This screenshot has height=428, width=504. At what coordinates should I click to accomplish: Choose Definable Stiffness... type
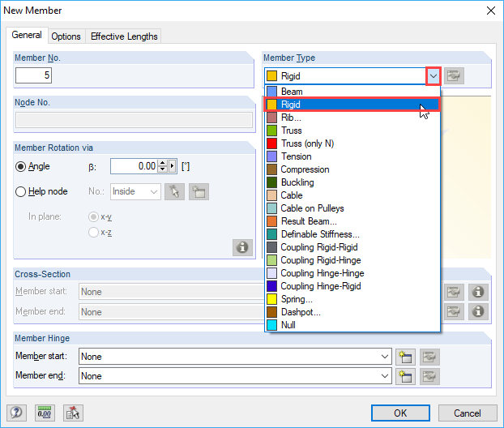[x=352, y=234]
